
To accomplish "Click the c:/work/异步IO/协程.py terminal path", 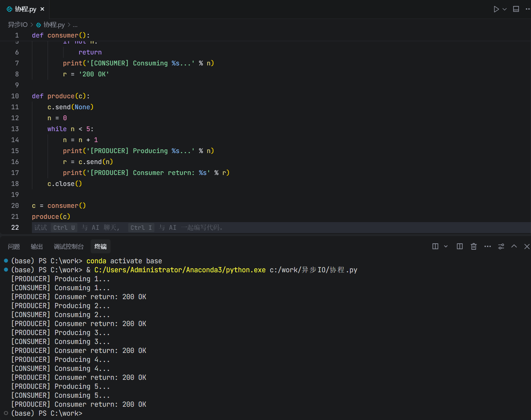I will pyautogui.click(x=313, y=270).
